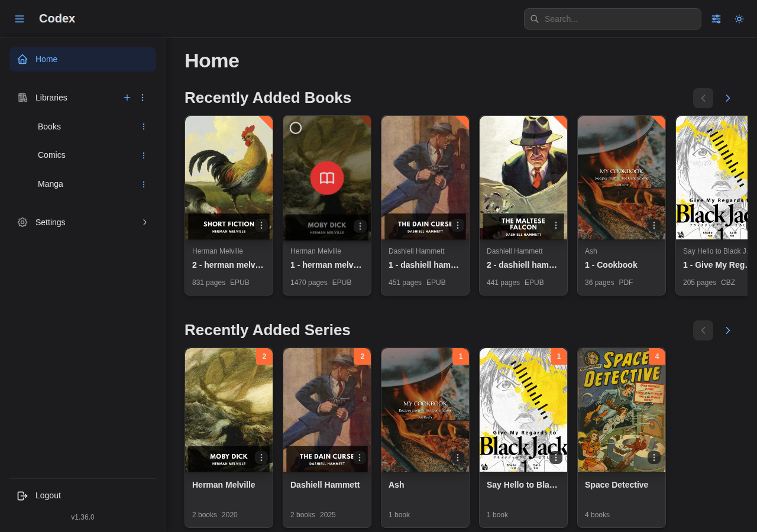This screenshot has height=532, width=757.
Task: Toggle the hamburger sidebar menu
Action: point(20,19)
